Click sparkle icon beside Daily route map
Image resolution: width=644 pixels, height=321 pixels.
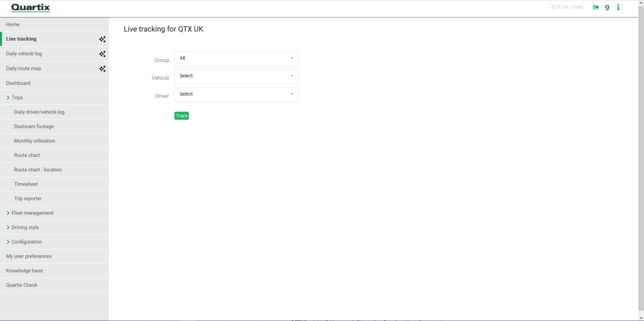coord(102,69)
